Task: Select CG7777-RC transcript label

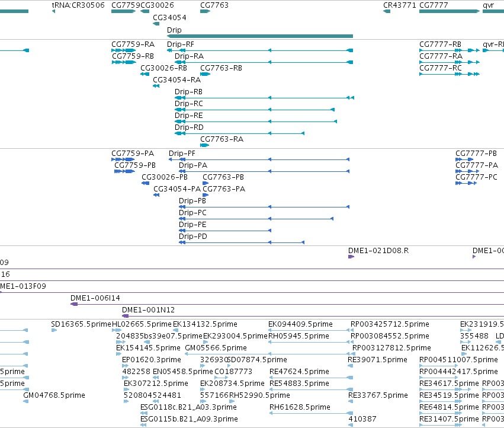Action: tap(441, 68)
